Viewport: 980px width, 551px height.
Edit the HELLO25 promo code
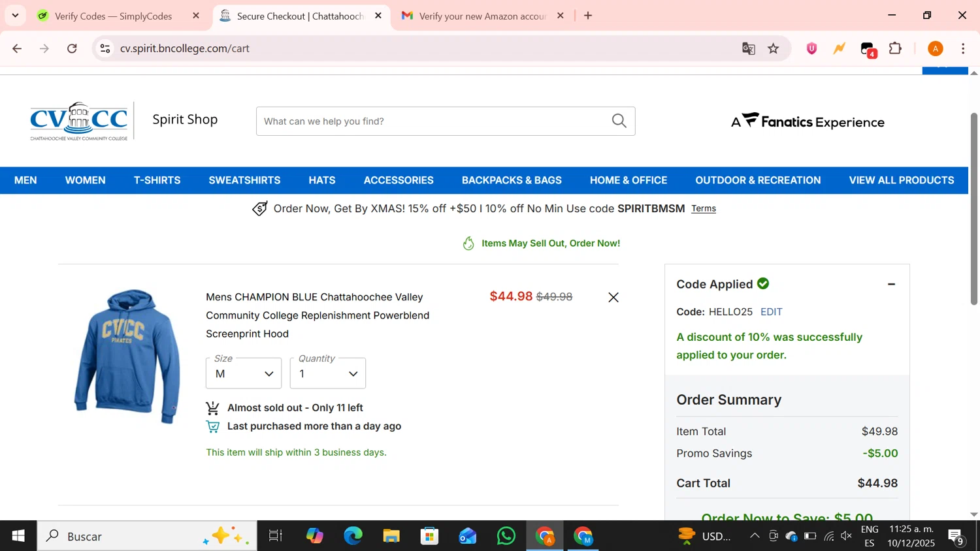(771, 312)
